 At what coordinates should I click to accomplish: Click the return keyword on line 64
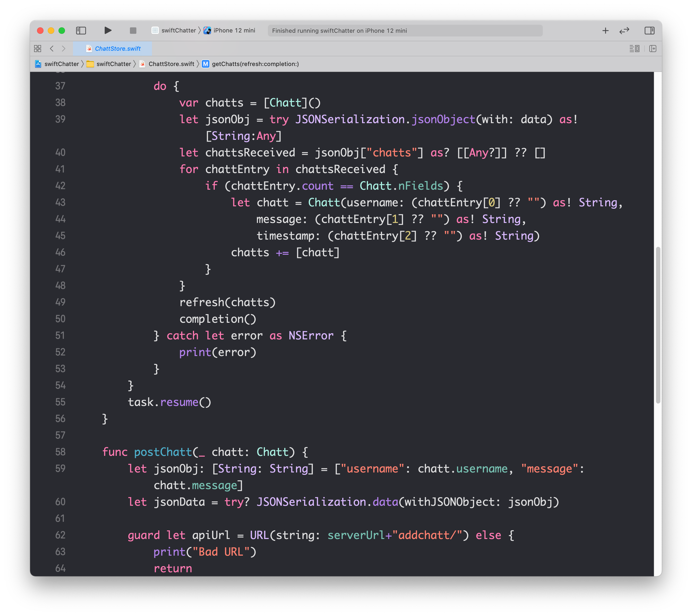173,569
